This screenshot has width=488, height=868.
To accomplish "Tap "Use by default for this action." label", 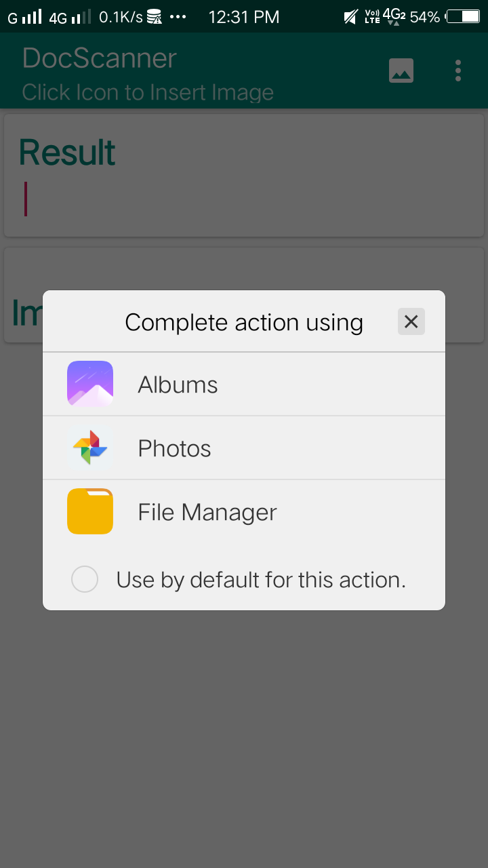I will pyautogui.click(x=262, y=579).
